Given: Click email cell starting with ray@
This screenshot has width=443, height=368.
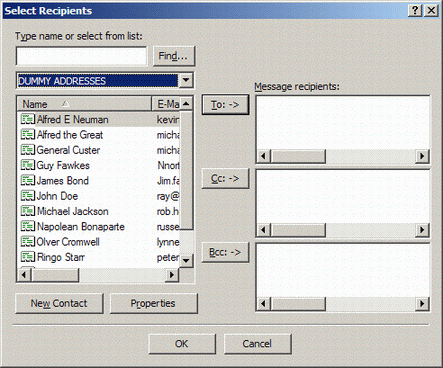Looking at the screenshot, I should tap(168, 196).
